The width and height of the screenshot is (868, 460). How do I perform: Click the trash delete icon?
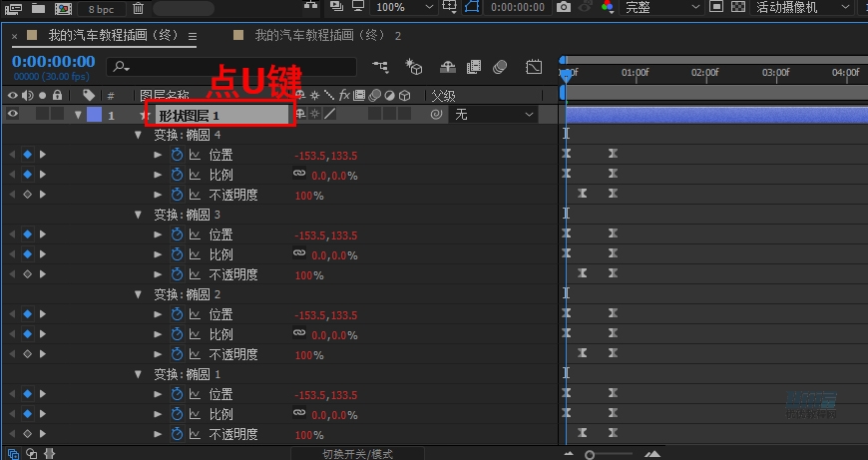tap(139, 8)
